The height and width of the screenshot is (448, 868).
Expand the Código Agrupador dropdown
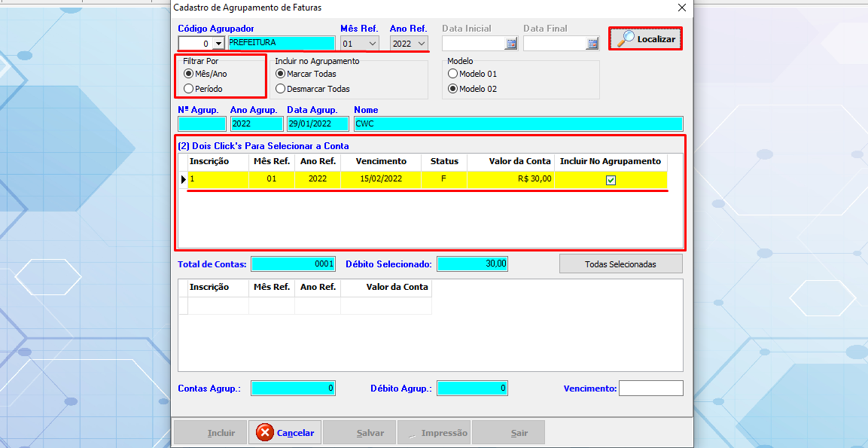coord(219,44)
